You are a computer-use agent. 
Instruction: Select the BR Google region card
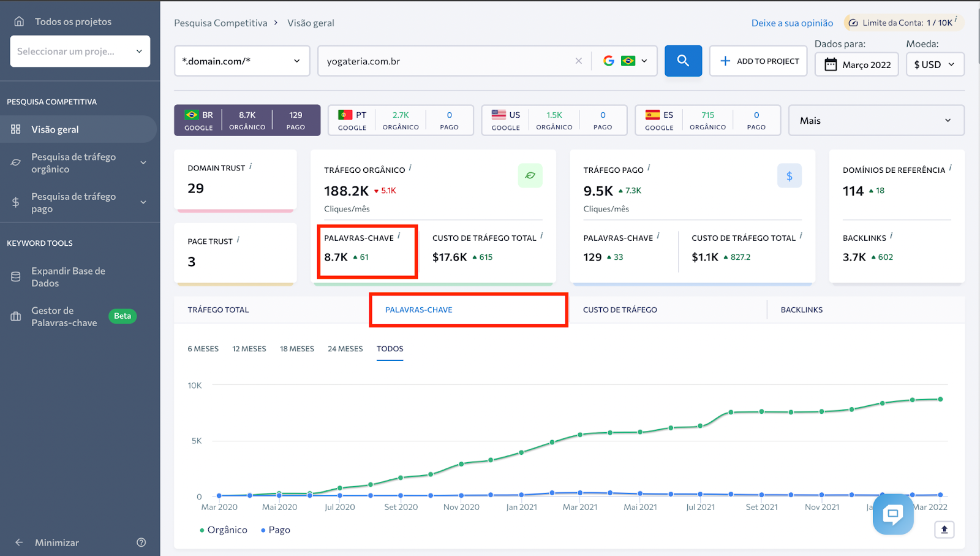pos(247,120)
